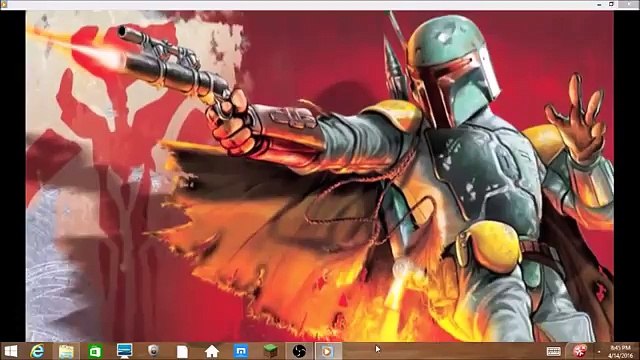Open the green Store app icon
The height and width of the screenshot is (360, 640).
95,351
